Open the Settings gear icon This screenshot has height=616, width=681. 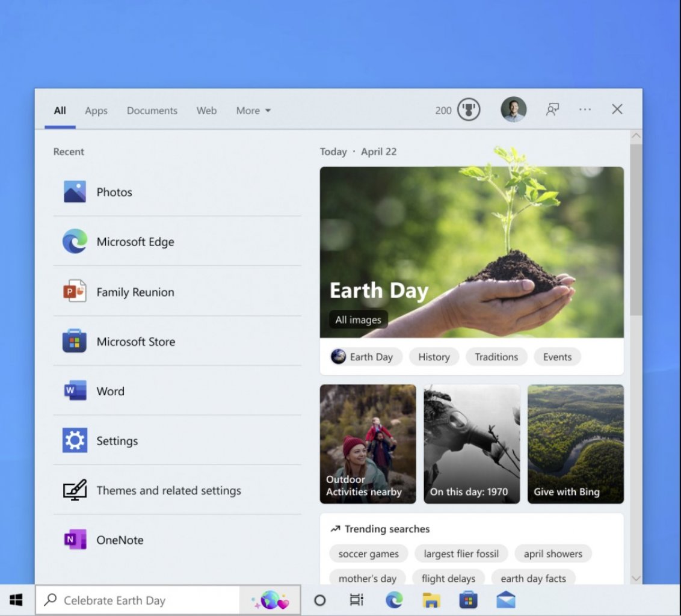[x=75, y=440]
